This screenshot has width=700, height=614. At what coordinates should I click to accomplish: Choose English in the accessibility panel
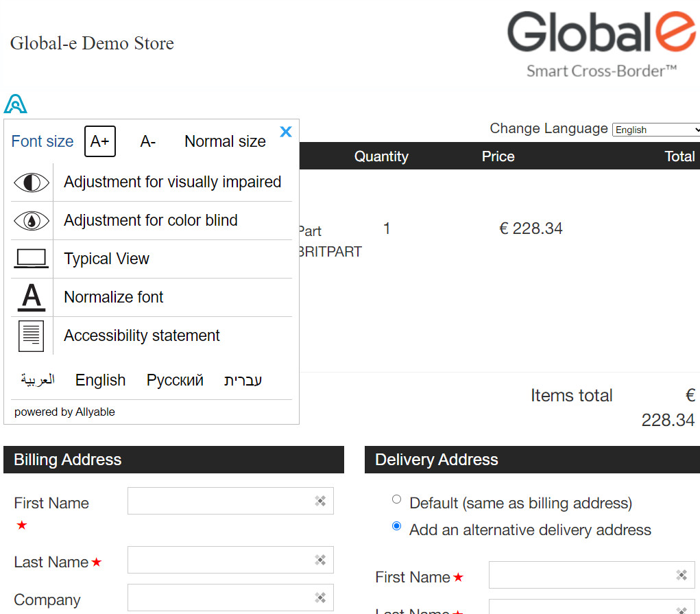click(x=100, y=381)
